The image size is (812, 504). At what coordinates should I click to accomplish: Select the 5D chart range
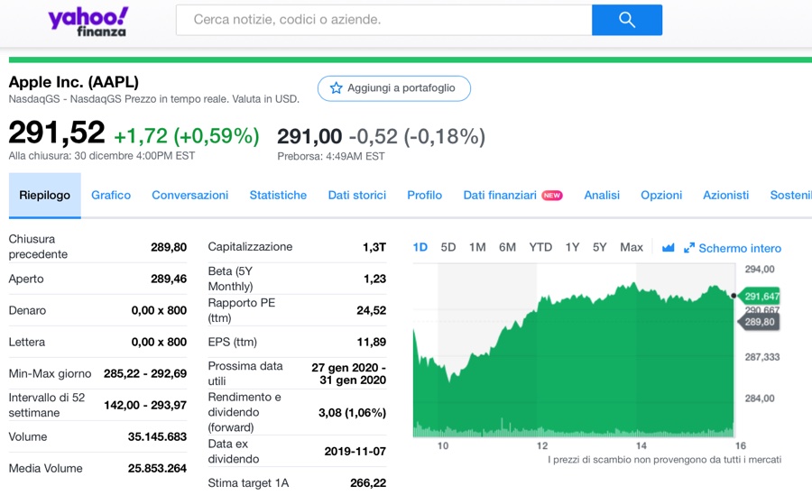[448, 247]
